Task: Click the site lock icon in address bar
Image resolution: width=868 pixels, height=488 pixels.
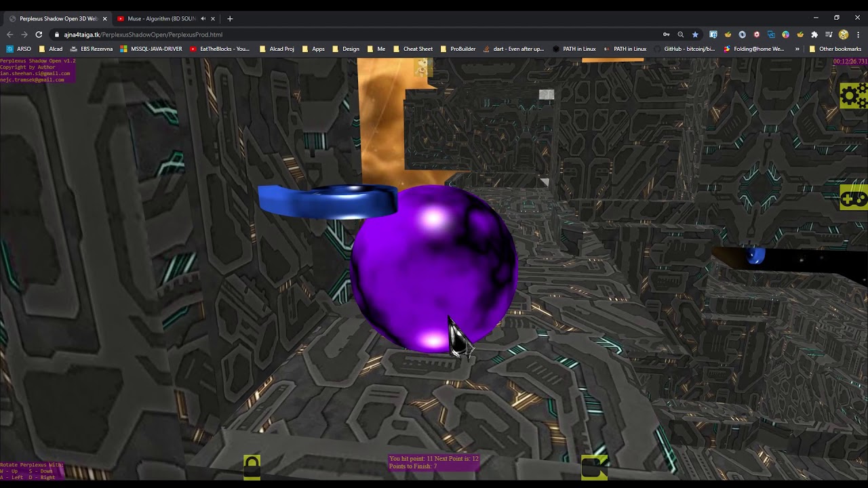Action: pos(57,35)
